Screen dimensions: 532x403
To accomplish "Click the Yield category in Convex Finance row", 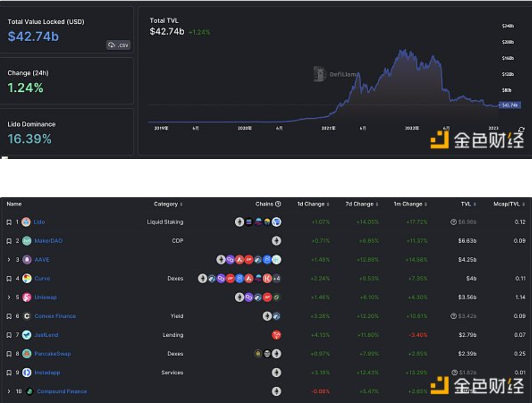I will tap(177, 317).
